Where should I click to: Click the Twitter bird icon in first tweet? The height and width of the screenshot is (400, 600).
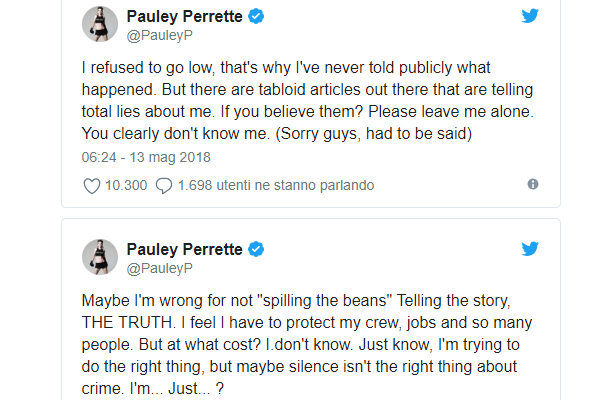click(530, 17)
